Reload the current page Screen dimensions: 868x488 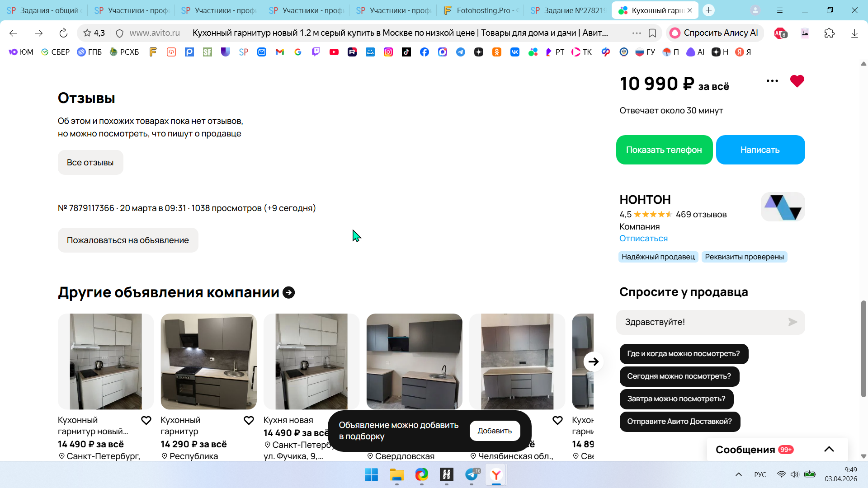[63, 33]
